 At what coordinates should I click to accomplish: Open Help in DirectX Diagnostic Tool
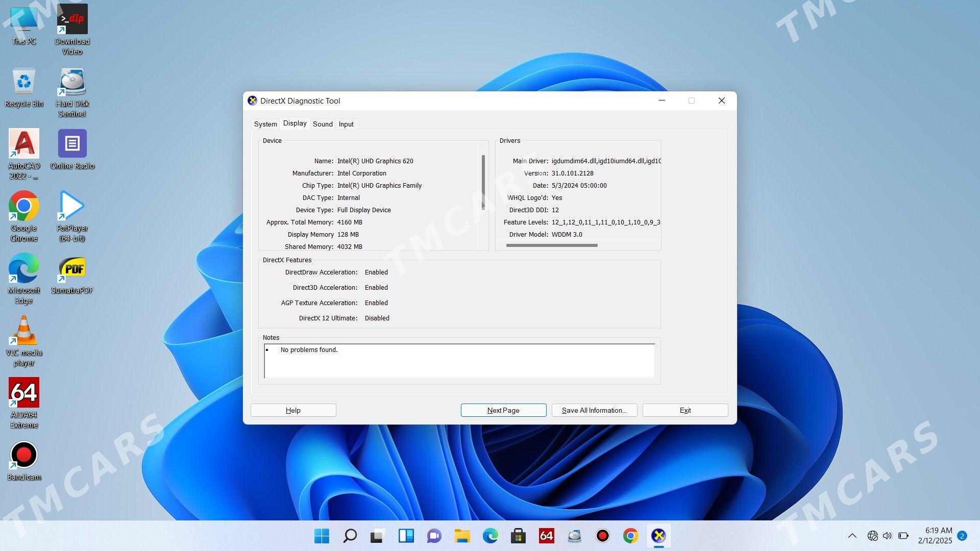293,410
